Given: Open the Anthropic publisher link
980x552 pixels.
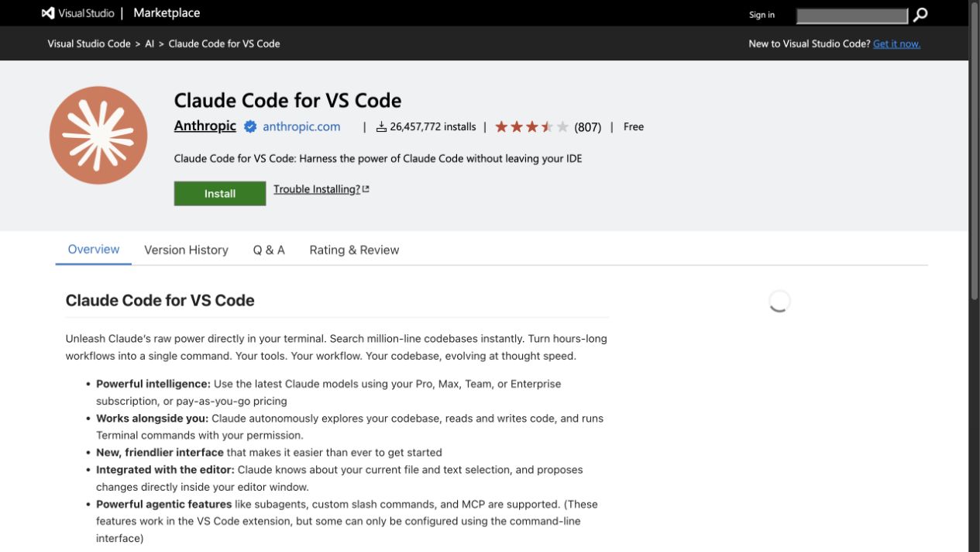Looking at the screenshot, I should coord(205,126).
